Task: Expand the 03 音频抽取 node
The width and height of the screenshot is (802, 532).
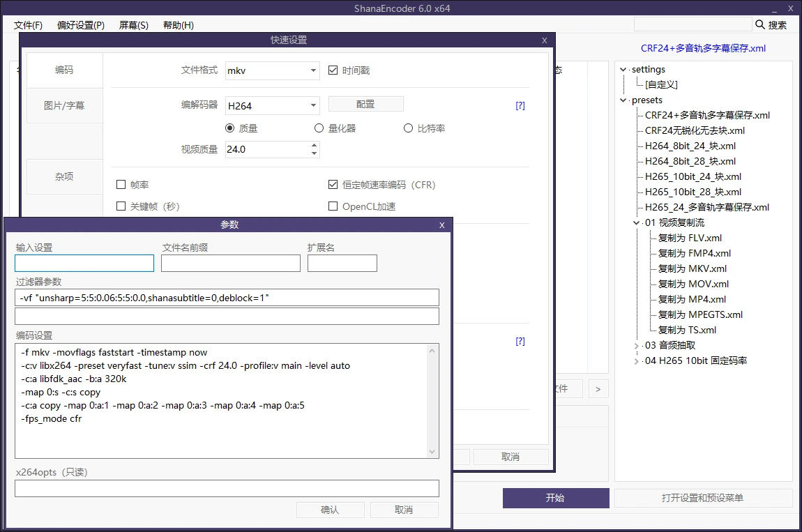Action: [636, 346]
